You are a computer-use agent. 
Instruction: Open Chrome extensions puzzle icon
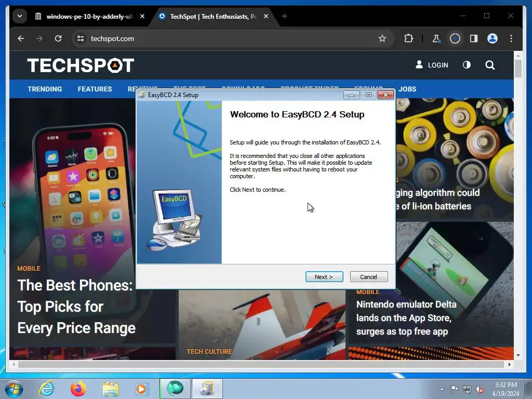(x=408, y=38)
